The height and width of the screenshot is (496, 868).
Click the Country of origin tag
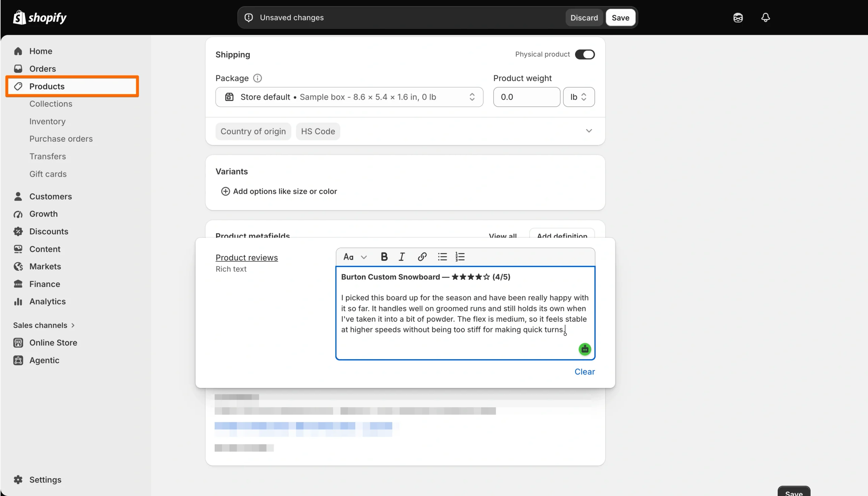click(253, 131)
